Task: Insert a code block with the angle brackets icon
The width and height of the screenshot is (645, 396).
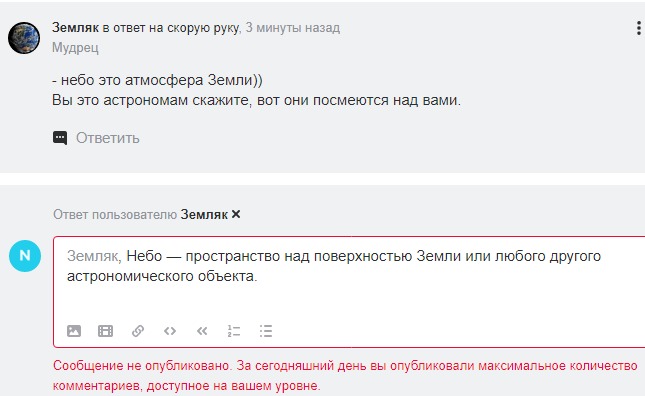Action: 170,331
